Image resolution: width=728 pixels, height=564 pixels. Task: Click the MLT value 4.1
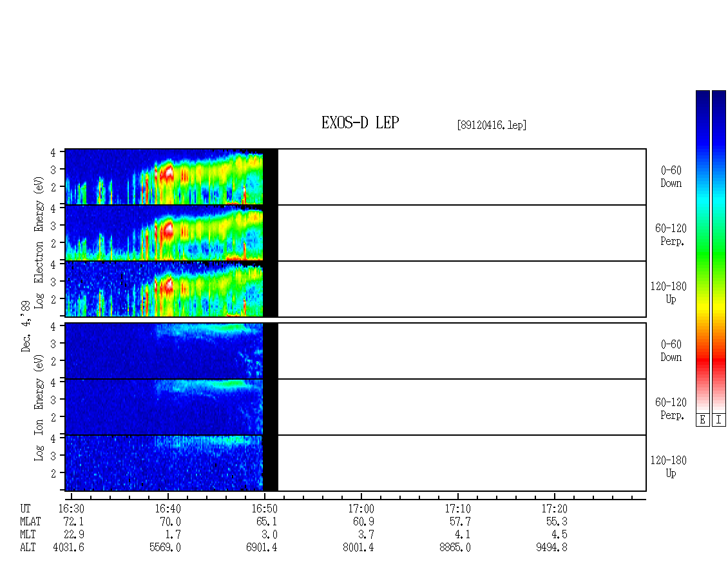[x=463, y=535]
